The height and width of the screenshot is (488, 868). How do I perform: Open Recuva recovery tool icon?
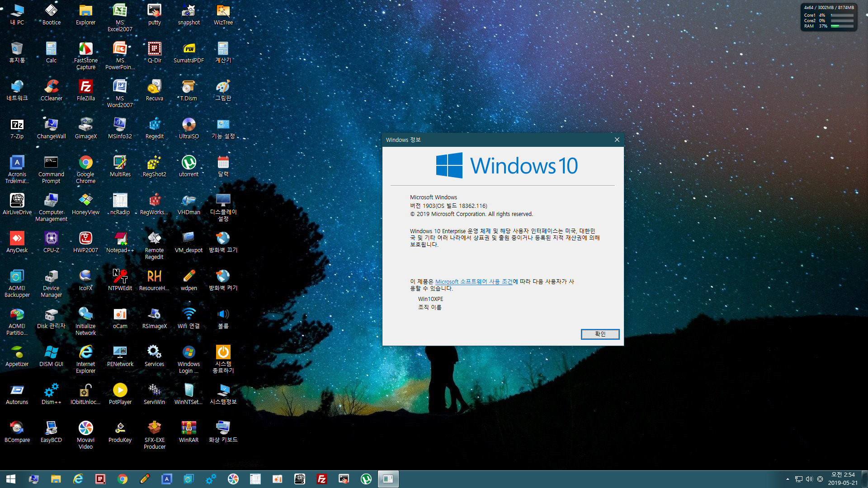154,90
